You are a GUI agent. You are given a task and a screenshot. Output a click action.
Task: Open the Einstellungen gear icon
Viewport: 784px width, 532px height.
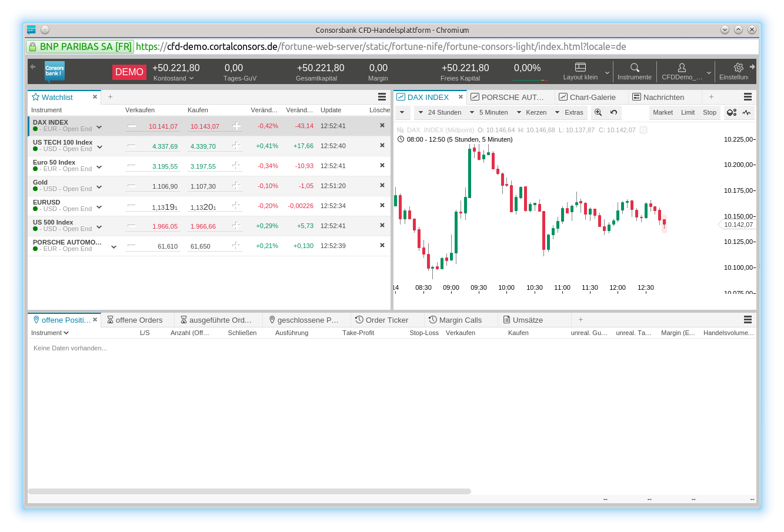(739, 68)
